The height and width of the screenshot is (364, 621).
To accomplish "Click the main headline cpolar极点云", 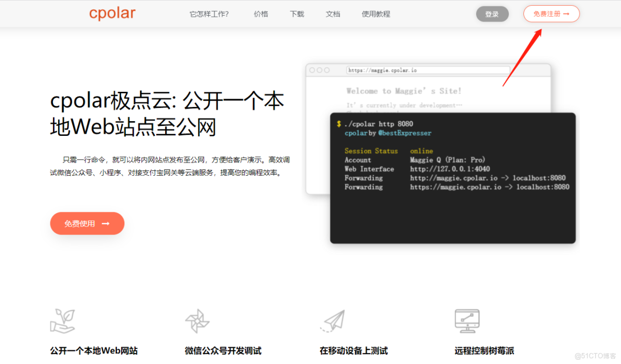I will click(x=167, y=114).
